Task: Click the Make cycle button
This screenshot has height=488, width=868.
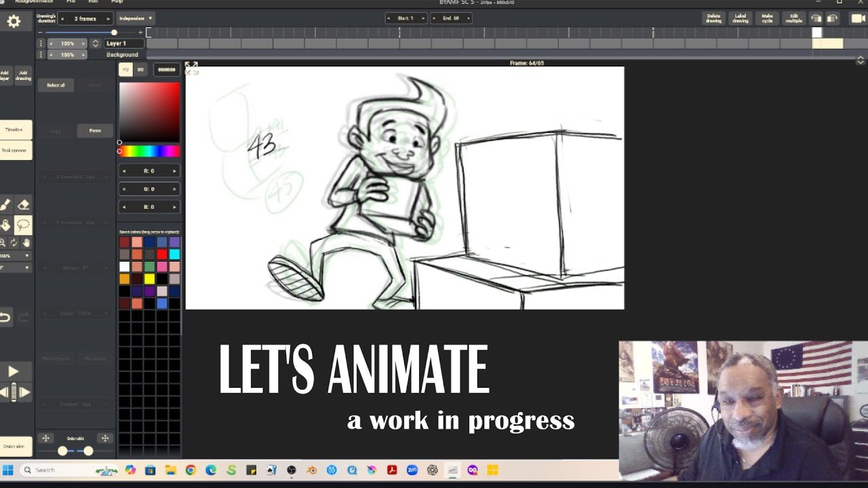Action: pyautogui.click(x=767, y=18)
